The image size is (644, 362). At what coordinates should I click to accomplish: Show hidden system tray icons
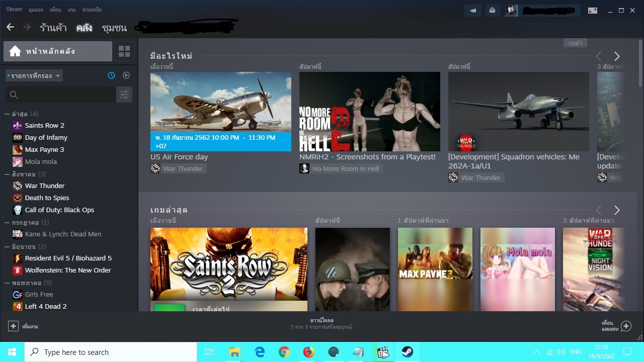[x=536, y=352]
